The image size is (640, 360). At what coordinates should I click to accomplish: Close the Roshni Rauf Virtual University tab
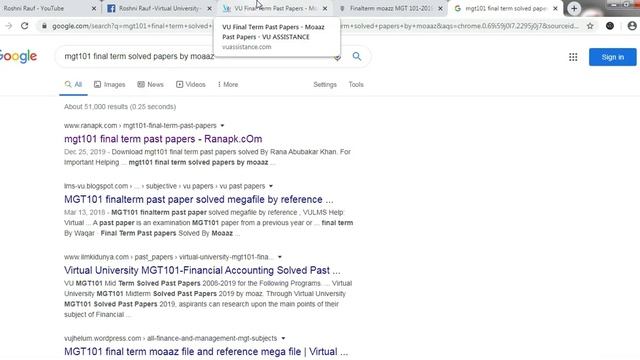click(209, 8)
